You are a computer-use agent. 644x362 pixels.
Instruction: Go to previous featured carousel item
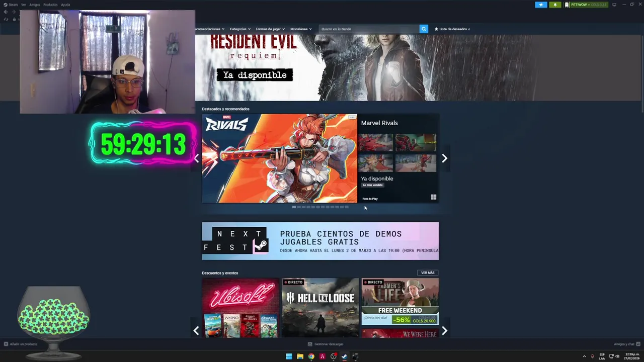pyautogui.click(x=197, y=158)
